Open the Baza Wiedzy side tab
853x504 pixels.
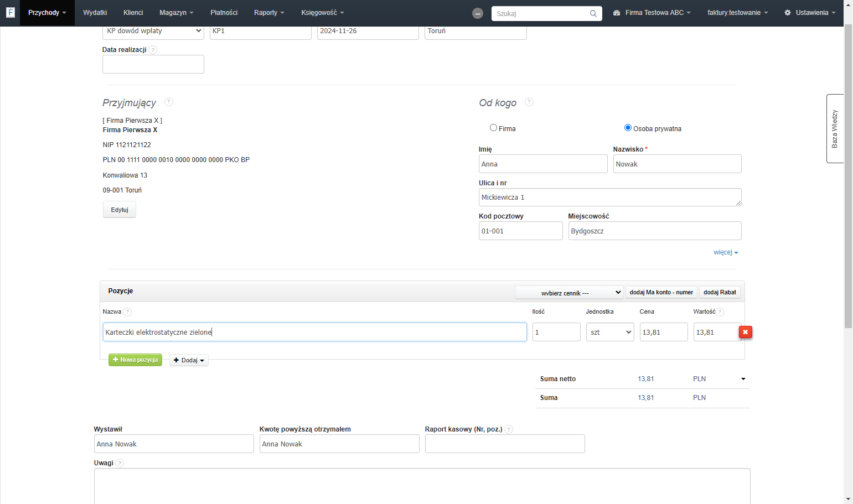(835, 128)
